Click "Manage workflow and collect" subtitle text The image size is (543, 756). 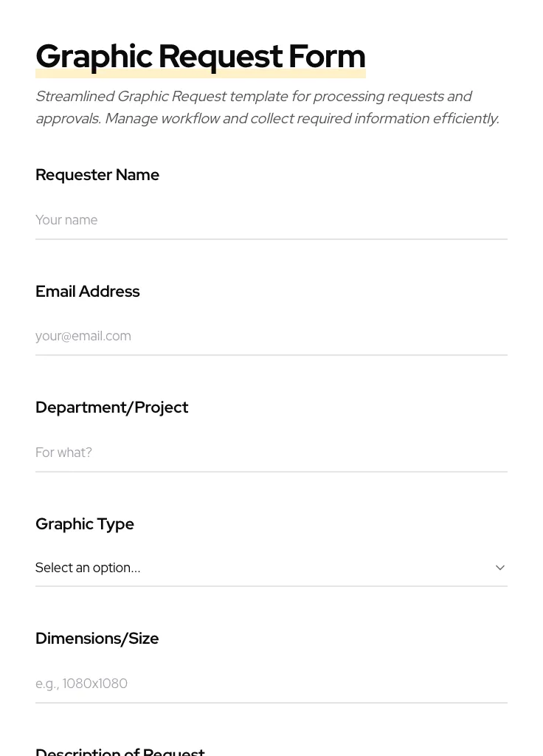199,119
